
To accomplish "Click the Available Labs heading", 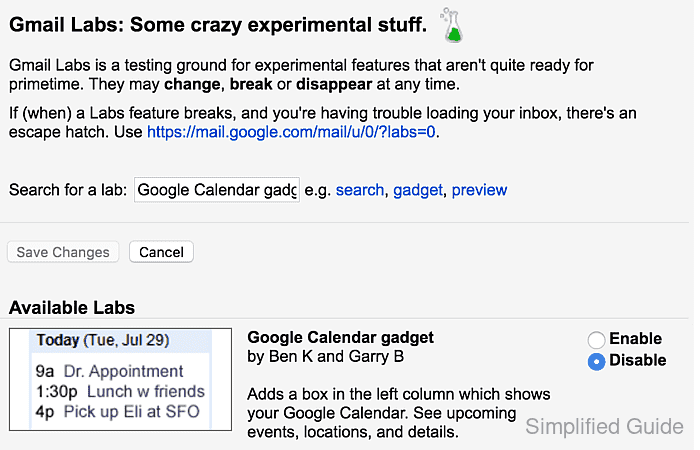I will pos(72,308).
